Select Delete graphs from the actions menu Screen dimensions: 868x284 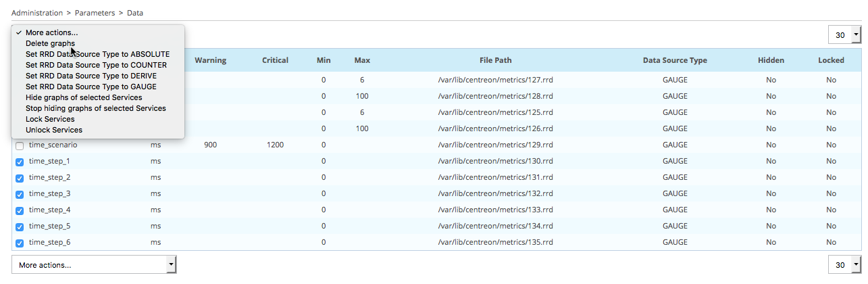pos(50,43)
